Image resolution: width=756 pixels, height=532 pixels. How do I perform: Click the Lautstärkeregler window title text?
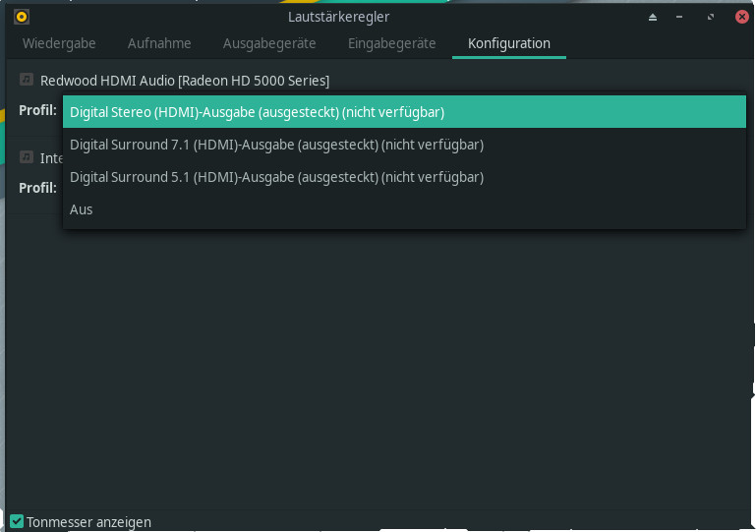click(x=338, y=17)
